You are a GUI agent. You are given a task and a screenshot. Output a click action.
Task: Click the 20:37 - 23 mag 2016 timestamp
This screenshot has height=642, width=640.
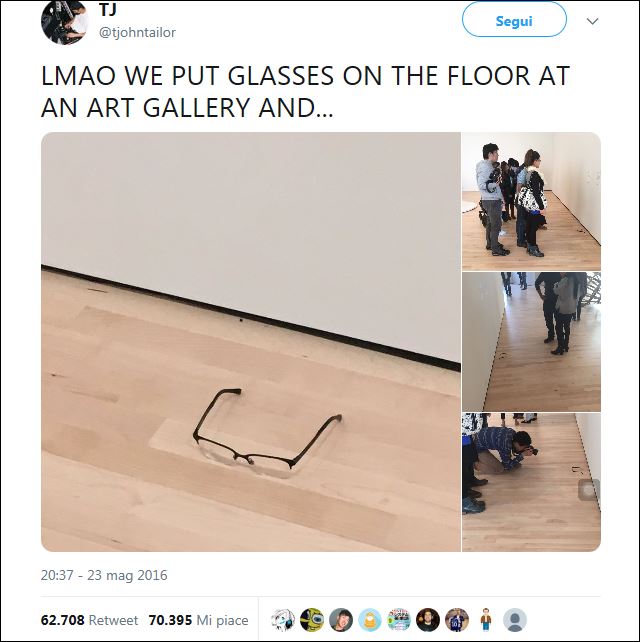[x=104, y=575]
